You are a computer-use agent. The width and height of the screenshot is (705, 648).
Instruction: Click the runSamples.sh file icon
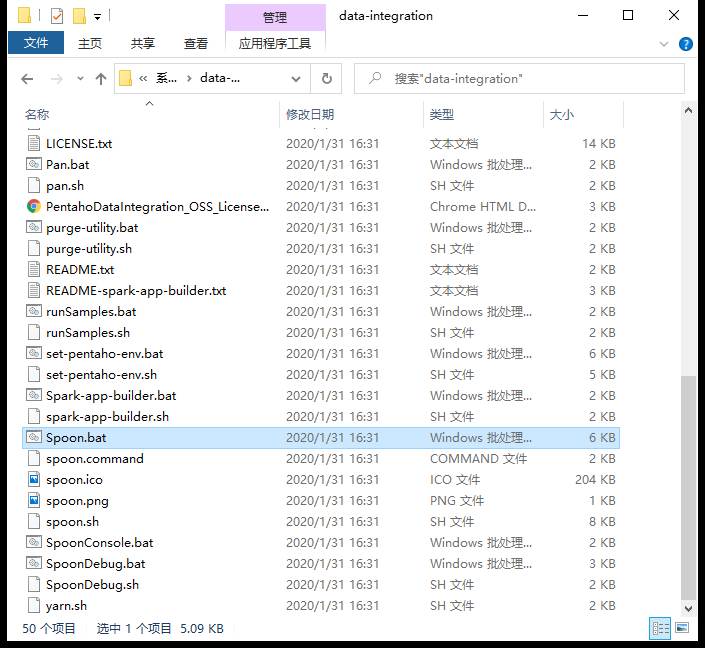click(x=34, y=332)
